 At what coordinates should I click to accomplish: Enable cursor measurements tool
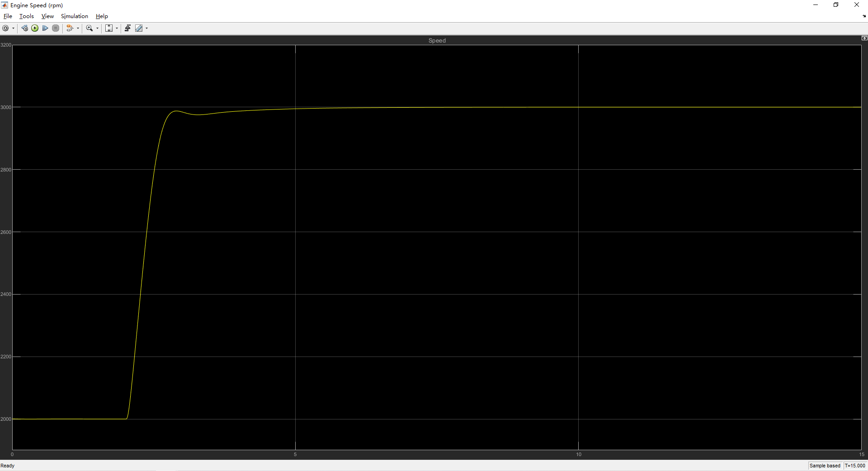tap(139, 28)
